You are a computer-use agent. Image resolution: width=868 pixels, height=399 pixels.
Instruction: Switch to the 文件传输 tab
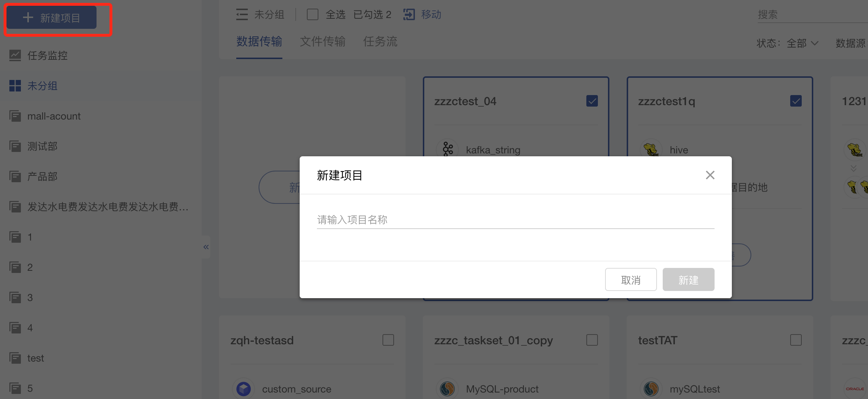322,42
